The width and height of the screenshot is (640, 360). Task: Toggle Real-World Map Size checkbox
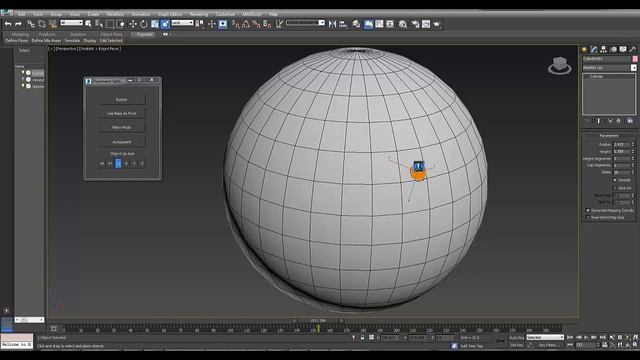pyautogui.click(x=588, y=218)
